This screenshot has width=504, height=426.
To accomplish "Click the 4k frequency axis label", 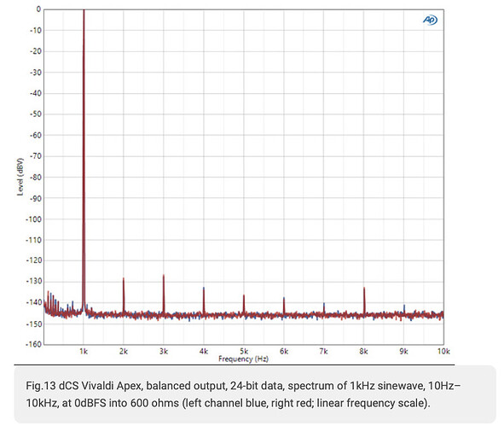I will click(x=204, y=352).
